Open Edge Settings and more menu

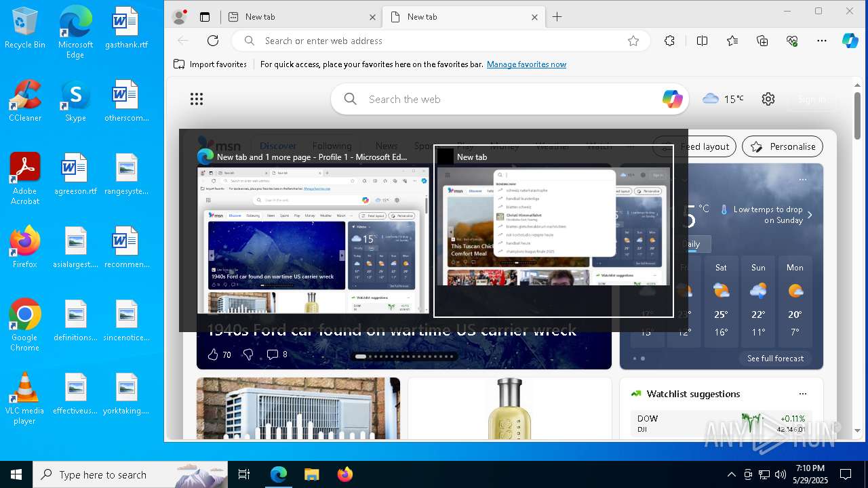(x=822, y=41)
